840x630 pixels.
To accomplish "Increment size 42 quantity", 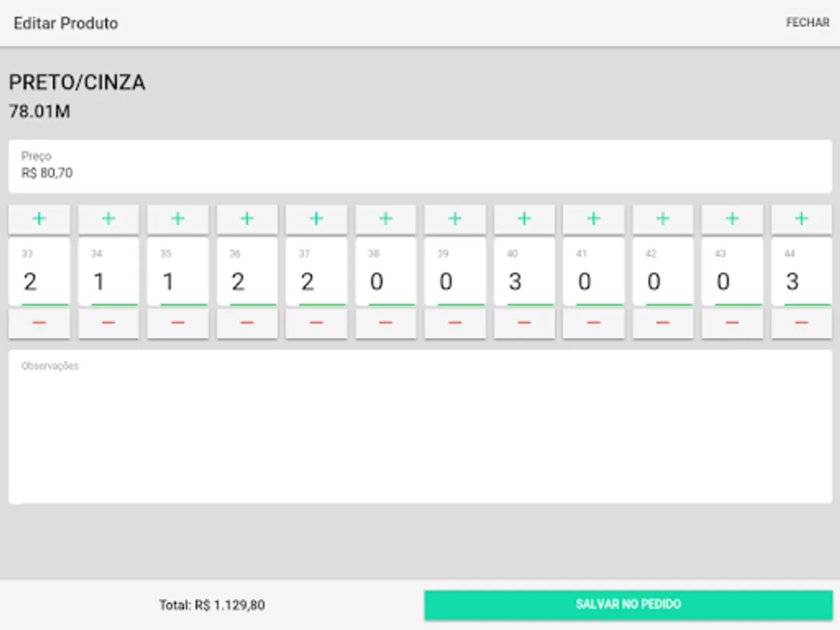I will [x=663, y=219].
